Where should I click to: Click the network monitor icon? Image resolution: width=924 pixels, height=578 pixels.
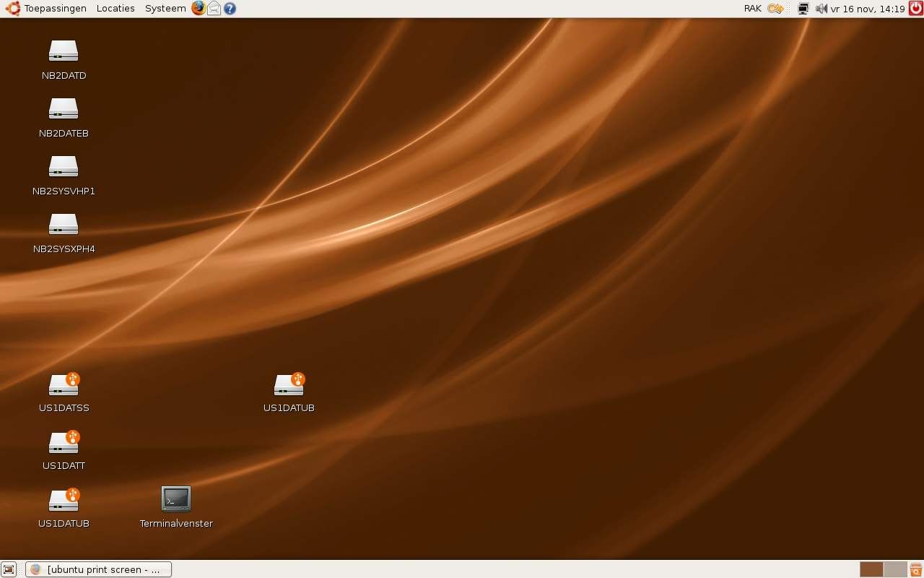pyautogui.click(x=803, y=9)
